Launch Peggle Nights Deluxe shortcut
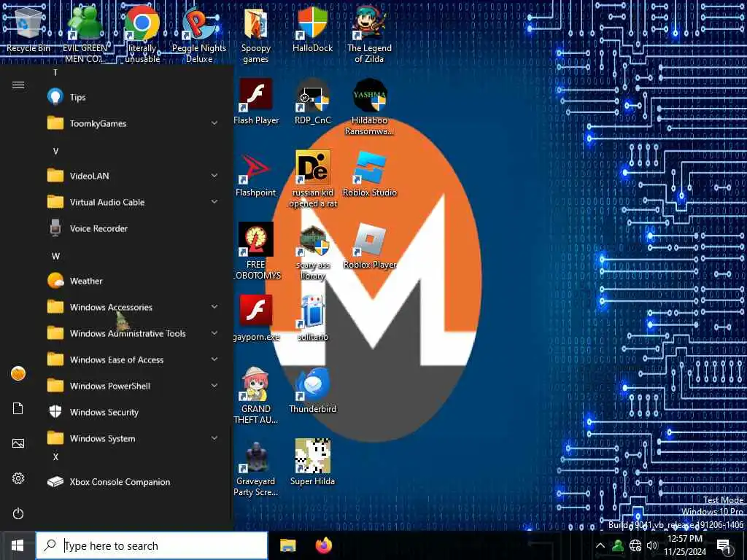 (x=199, y=34)
